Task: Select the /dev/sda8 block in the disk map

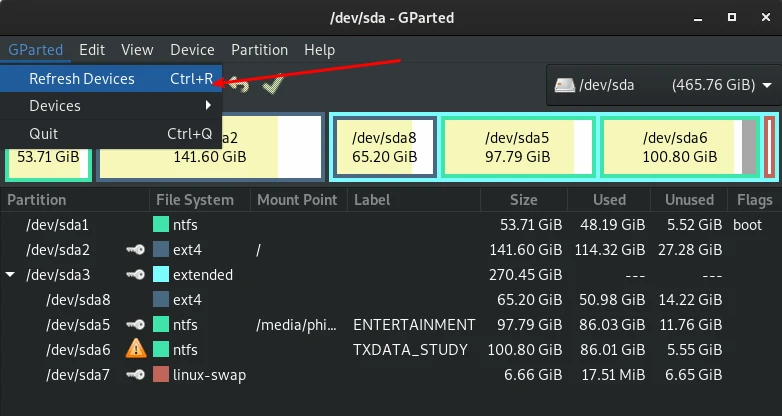Action: point(385,147)
